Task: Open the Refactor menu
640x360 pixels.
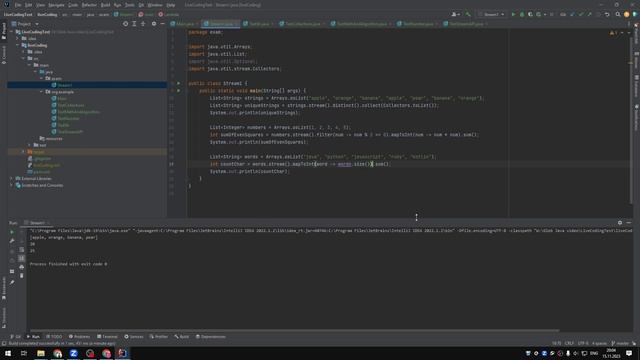Action: (89, 5)
